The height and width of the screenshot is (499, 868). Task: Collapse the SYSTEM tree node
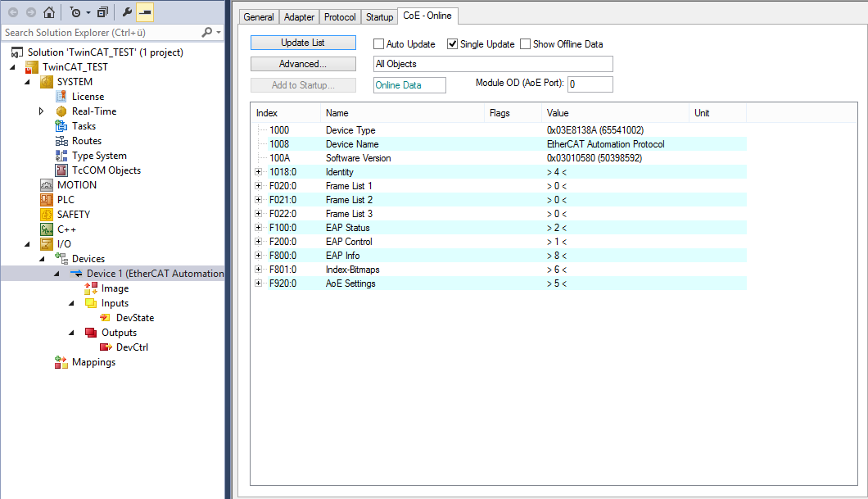coord(27,82)
